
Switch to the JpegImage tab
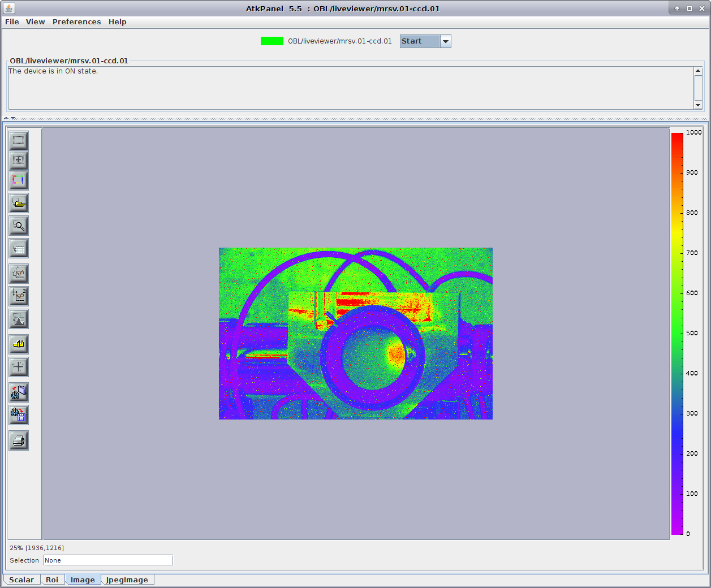(127, 580)
